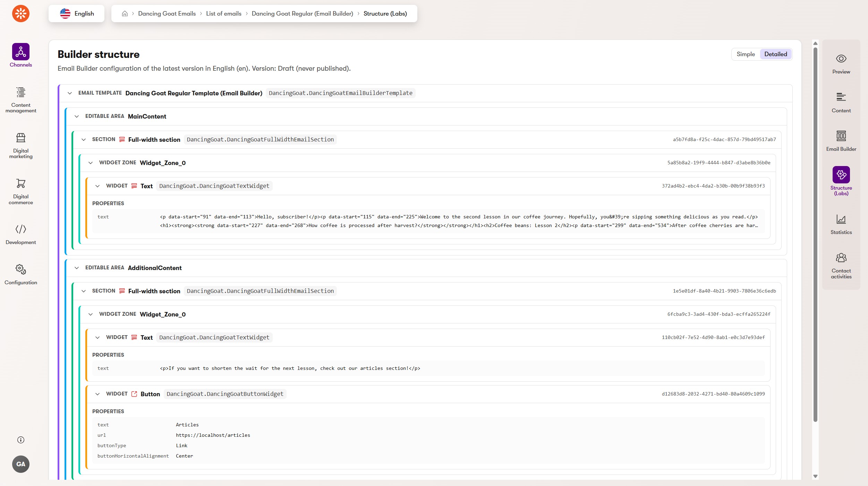Image resolution: width=868 pixels, height=486 pixels.
Task: Navigate to Dancing Goat Emails breadcrumb
Action: [x=167, y=14]
